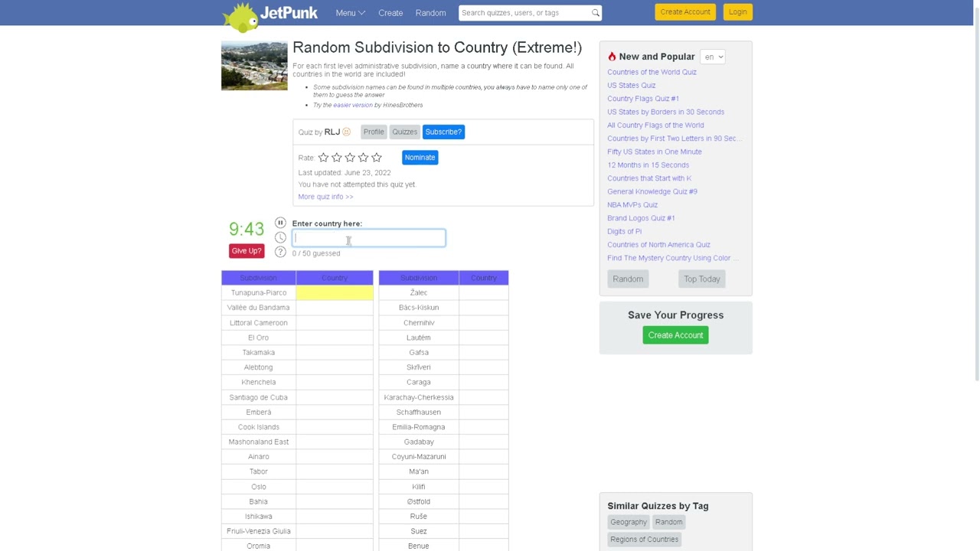Focus the Enter country here field
The image size is (980, 551).
[x=368, y=238]
